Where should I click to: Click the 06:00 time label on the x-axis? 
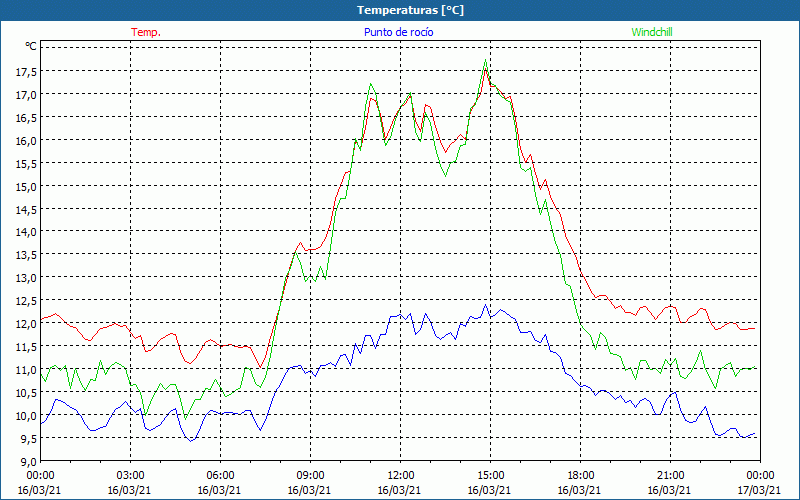tap(220, 476)
